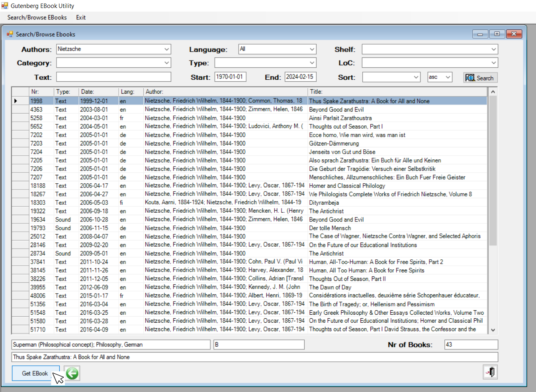The width and height of the screenshot is (536, 392).
Task: Expand the Category dropdown
Action: 167,63
